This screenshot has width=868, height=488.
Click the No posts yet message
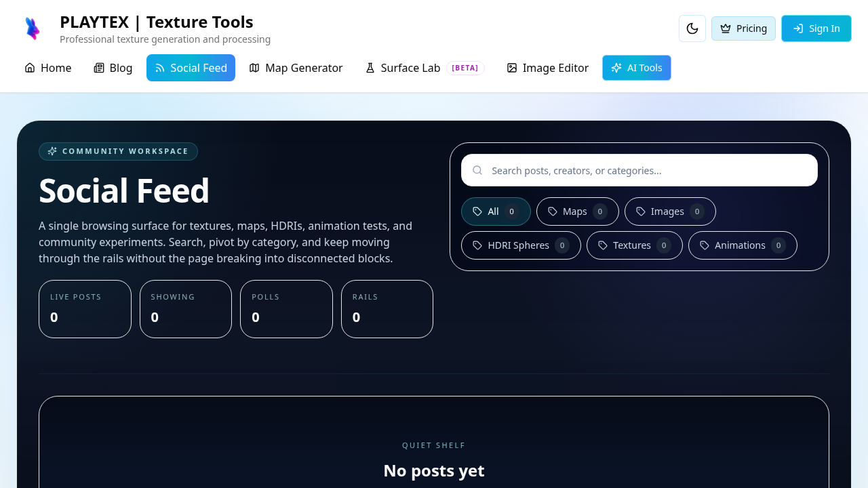(434, 470)
